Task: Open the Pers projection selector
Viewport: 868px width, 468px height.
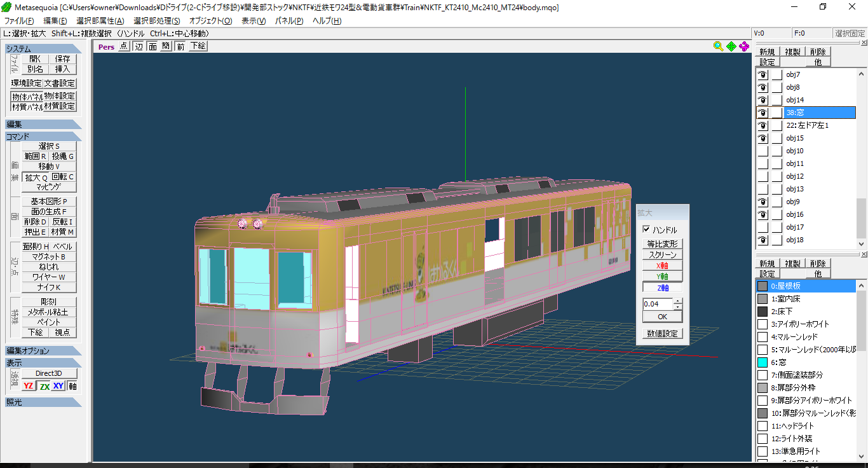Action: [x=106, y=46]
